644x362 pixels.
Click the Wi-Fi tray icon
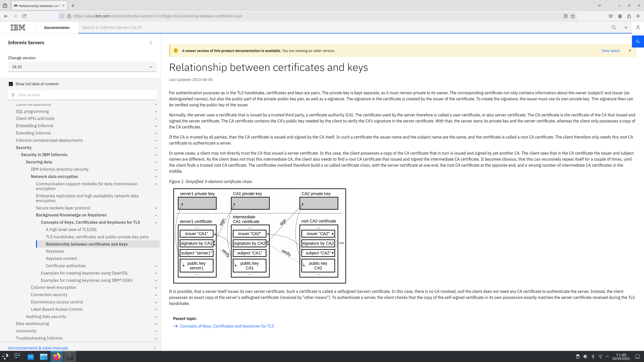[600, 356]
